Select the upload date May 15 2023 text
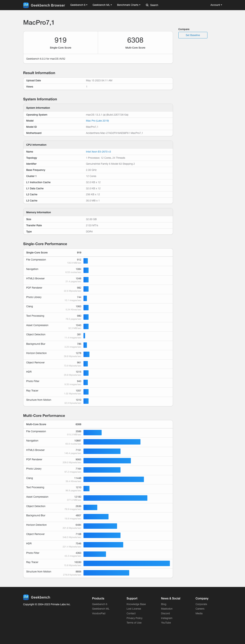The height and width of the screenshot is (644, 245). pyautogui.click(x=99, y=80)
